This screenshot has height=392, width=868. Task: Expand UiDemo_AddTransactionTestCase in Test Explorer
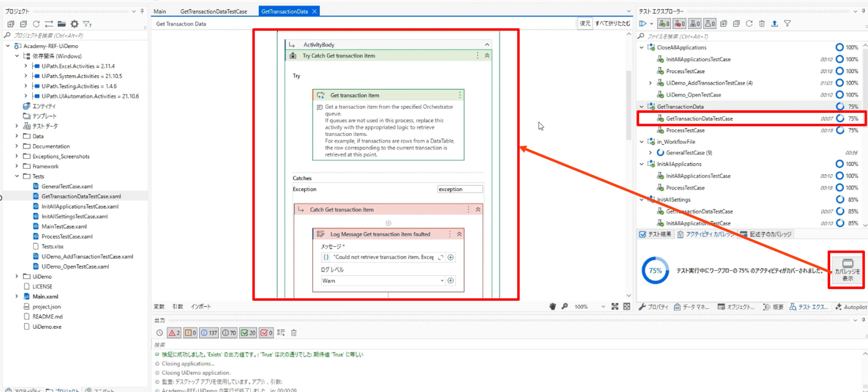click(x=650, y=83)
